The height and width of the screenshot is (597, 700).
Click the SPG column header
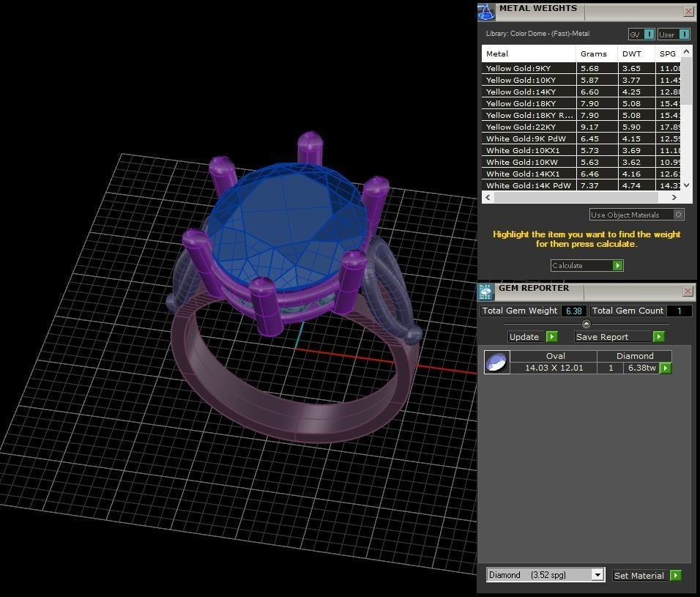(669, 53)
